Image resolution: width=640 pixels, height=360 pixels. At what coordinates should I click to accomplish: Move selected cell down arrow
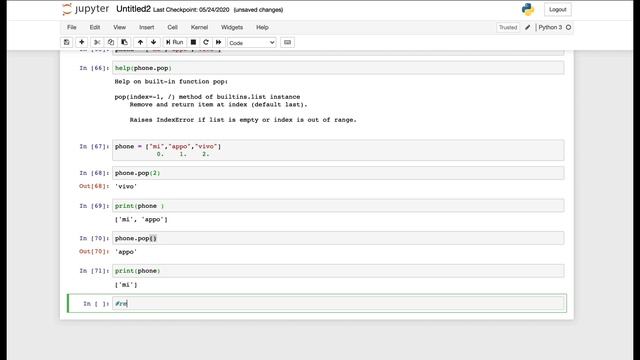153,42
